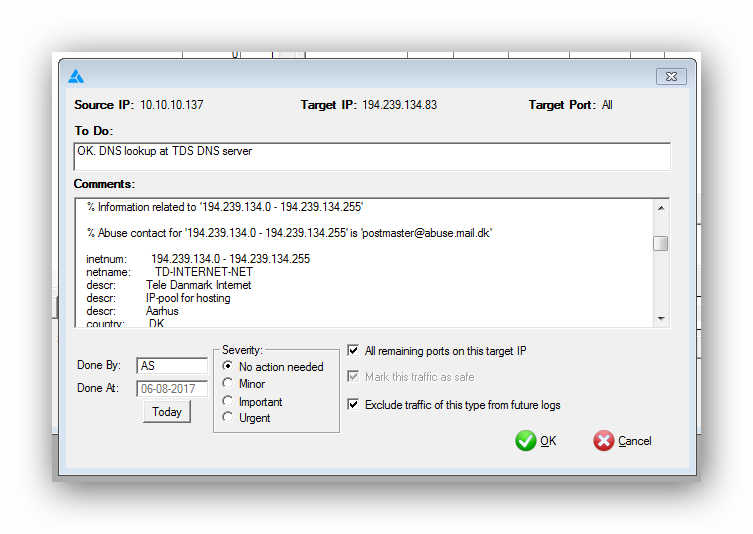The width and height of the screenshot is (753, 534).
Task: Click the Tele Danmark Internet descr line
Action: pos(169,285)
